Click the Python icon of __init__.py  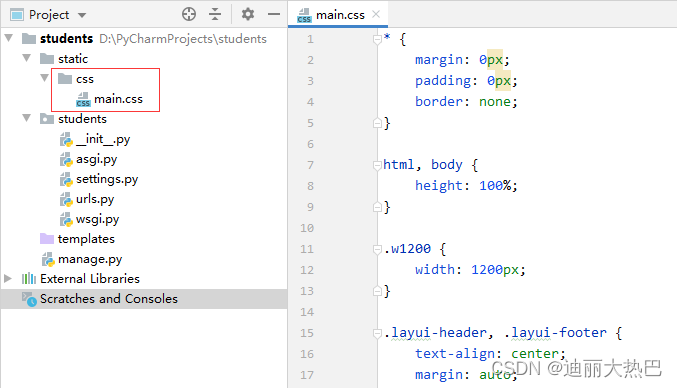pos(66,139)
